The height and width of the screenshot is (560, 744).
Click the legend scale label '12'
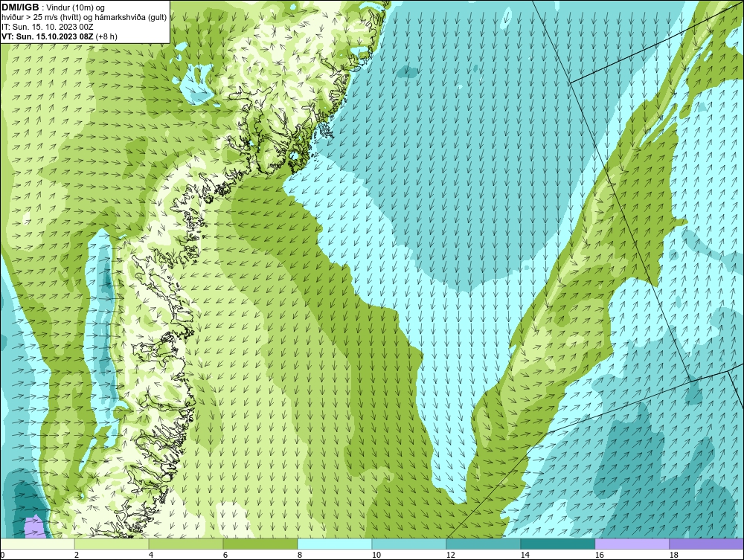pyautogui.click(x=451, y=555)
